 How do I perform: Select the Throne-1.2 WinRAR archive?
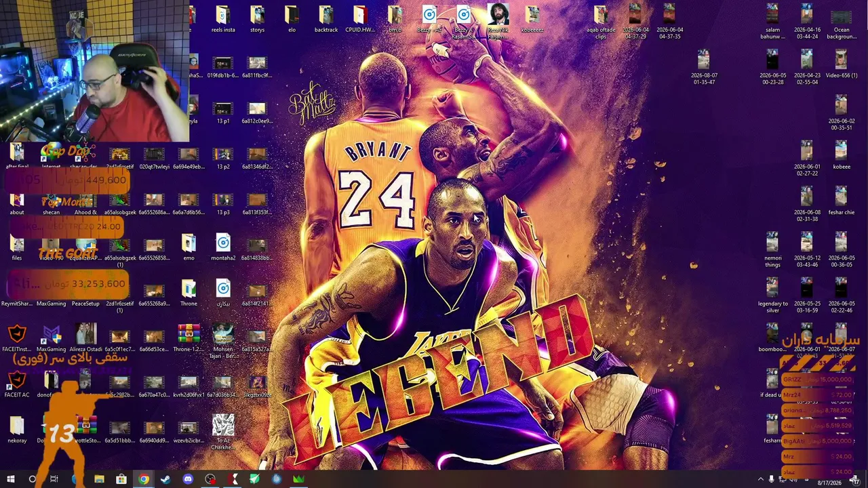(189, 338)
